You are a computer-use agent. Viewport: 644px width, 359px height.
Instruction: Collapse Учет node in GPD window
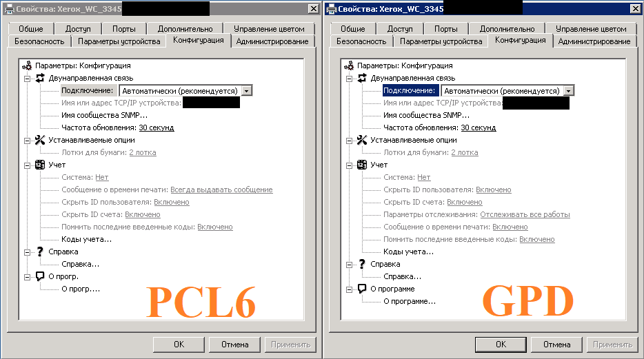(349, 165)
